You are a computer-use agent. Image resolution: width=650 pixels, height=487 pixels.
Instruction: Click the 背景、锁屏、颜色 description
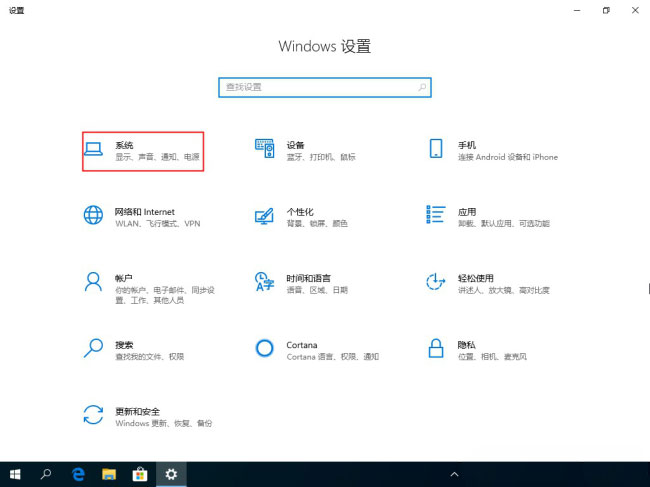317,224
